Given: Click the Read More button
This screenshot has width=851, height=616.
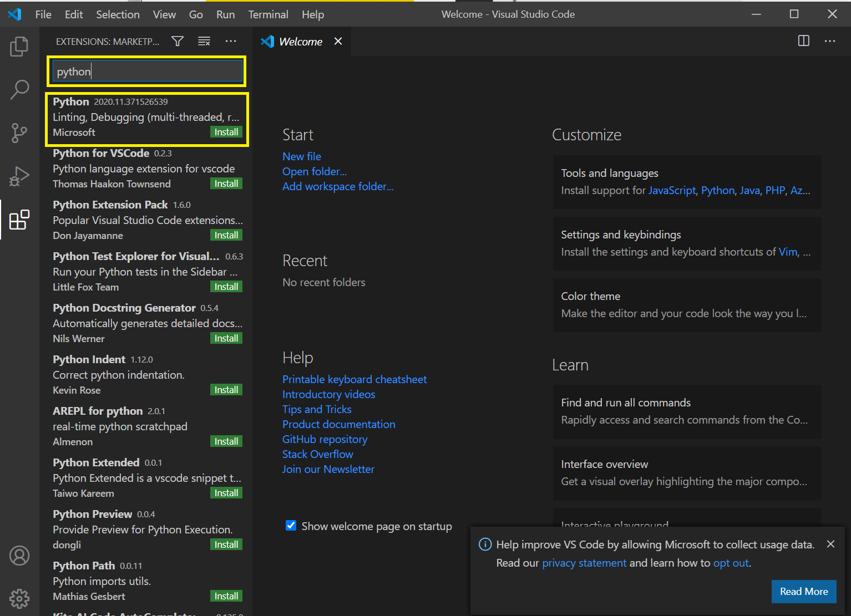Looking at the screenshot, I should click(803, 592).
